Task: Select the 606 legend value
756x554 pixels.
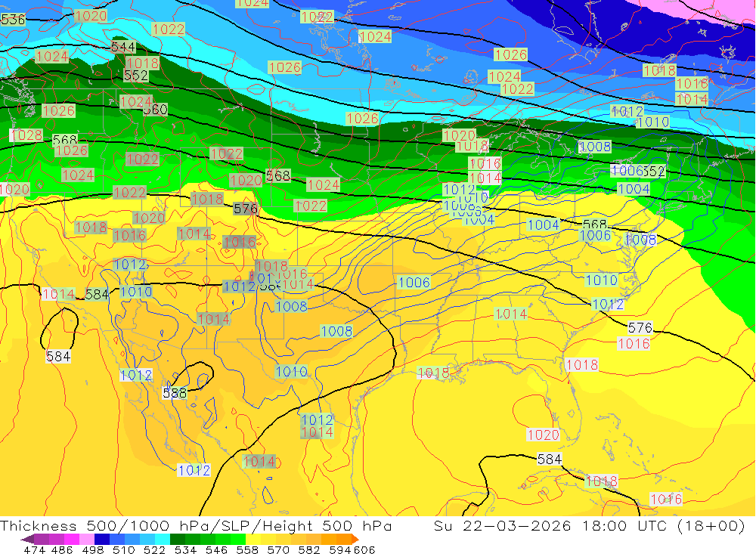Action: point(364,549)
